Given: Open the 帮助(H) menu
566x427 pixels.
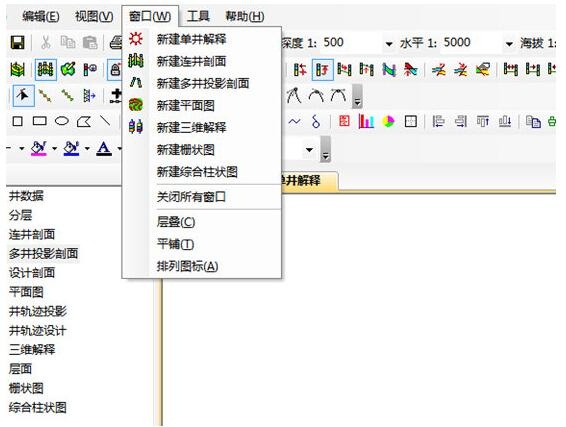Looking at the screenshot, I should pos(245,17).
